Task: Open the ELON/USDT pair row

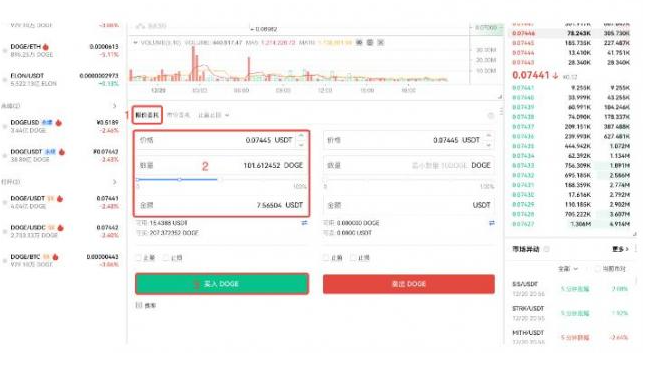Action: click(61, 79)
